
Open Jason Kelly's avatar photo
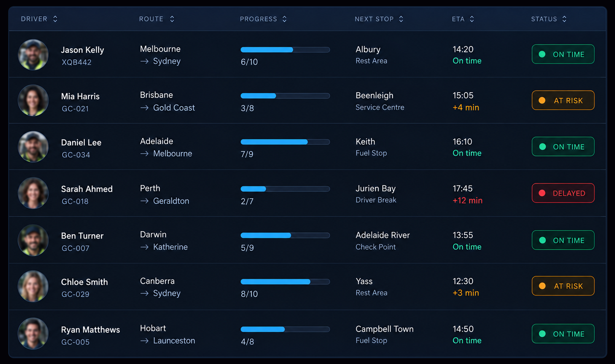(33, 55)
